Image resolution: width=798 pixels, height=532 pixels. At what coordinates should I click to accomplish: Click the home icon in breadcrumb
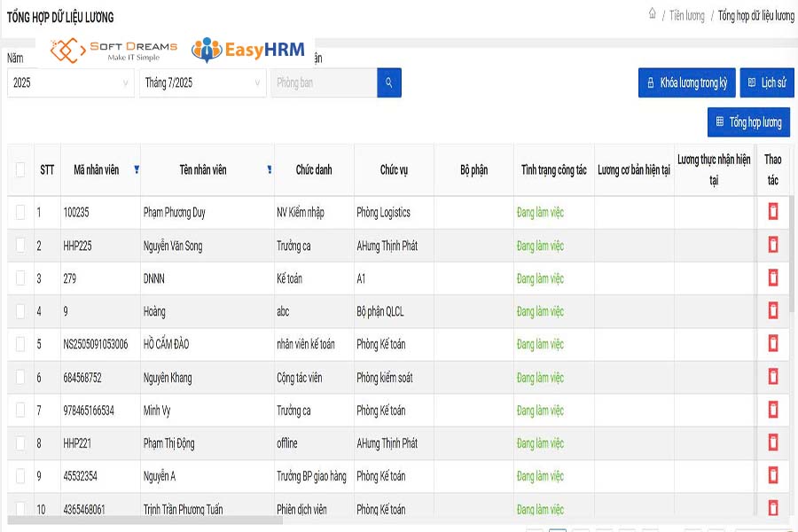653,14
